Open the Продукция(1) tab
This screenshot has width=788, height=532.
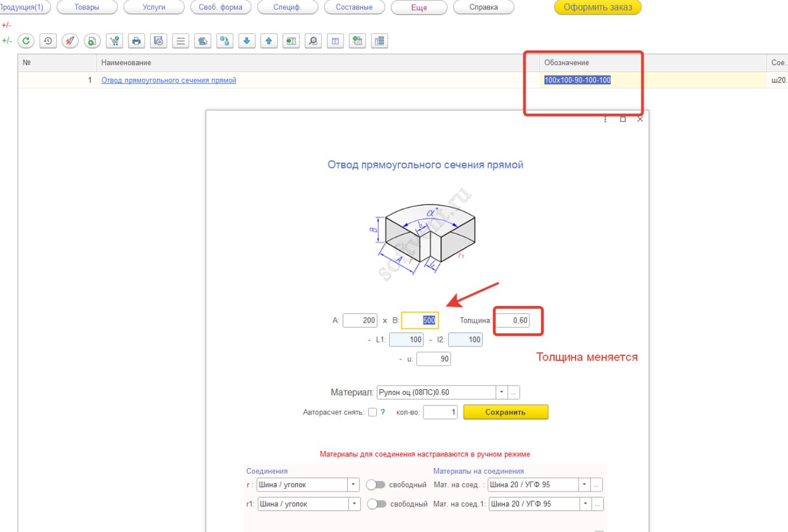point(25,7)
